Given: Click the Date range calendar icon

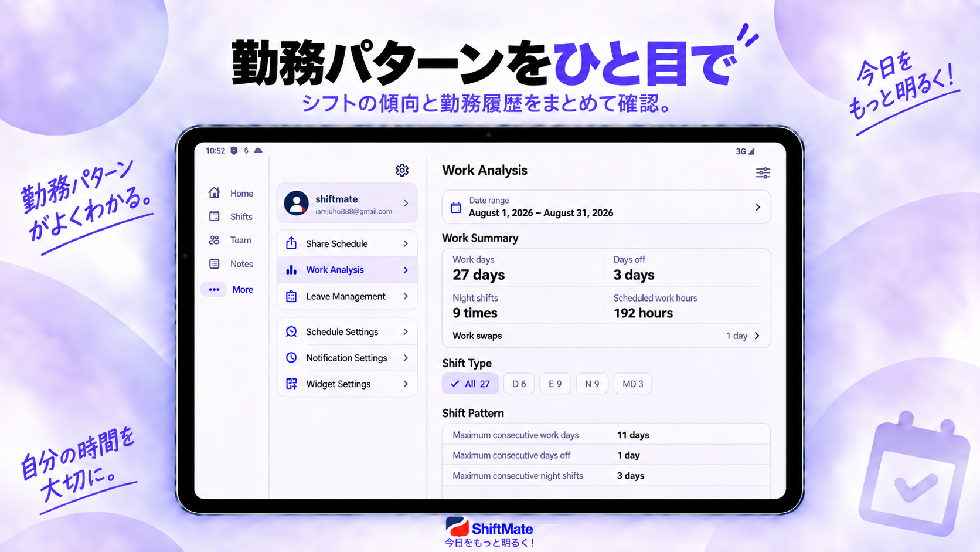Looking at the screenshot, I should point(456,207).
